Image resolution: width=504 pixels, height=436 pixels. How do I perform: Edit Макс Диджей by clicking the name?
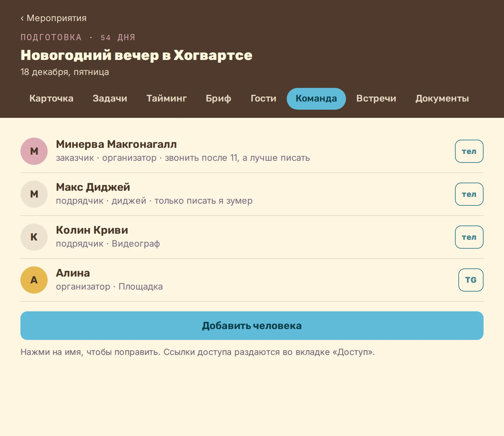[93, 187]
